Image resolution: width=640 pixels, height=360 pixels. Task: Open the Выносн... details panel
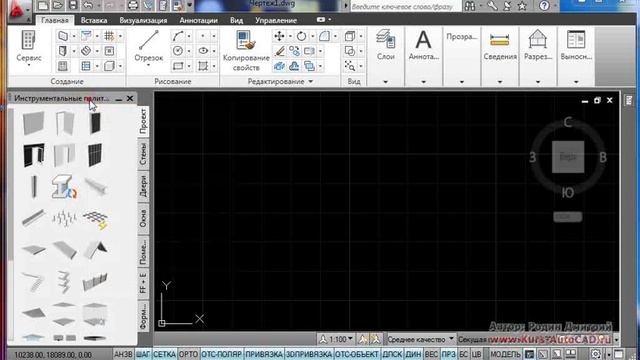(x=576, y=46)
